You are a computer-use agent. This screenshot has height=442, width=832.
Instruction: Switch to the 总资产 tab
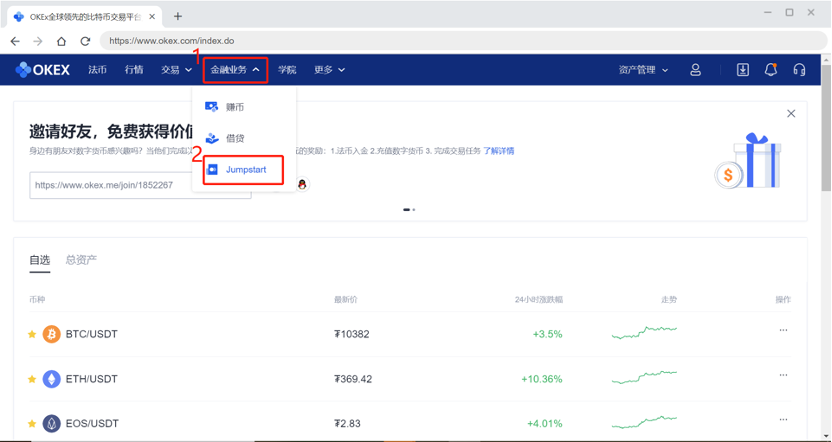click(81, 260)
